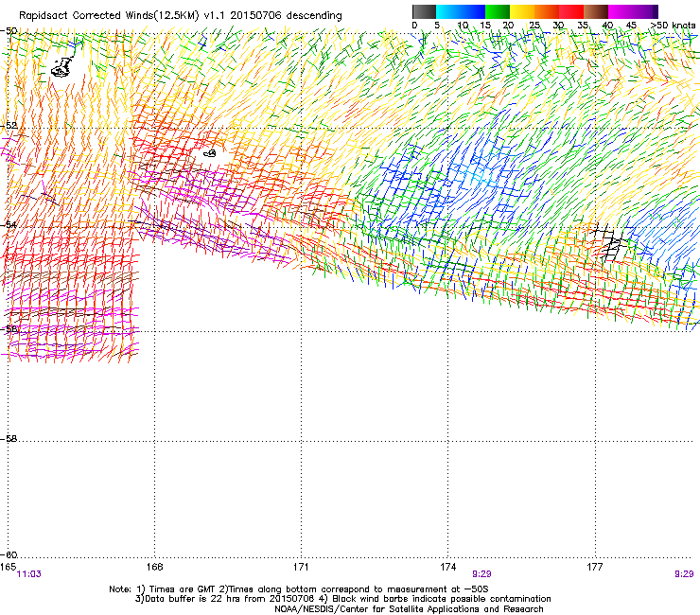This screenshot has height=615, width=700.
Task: Click the note 'Data buffer is 22 hrs'
Action: (x=185, y=599)
